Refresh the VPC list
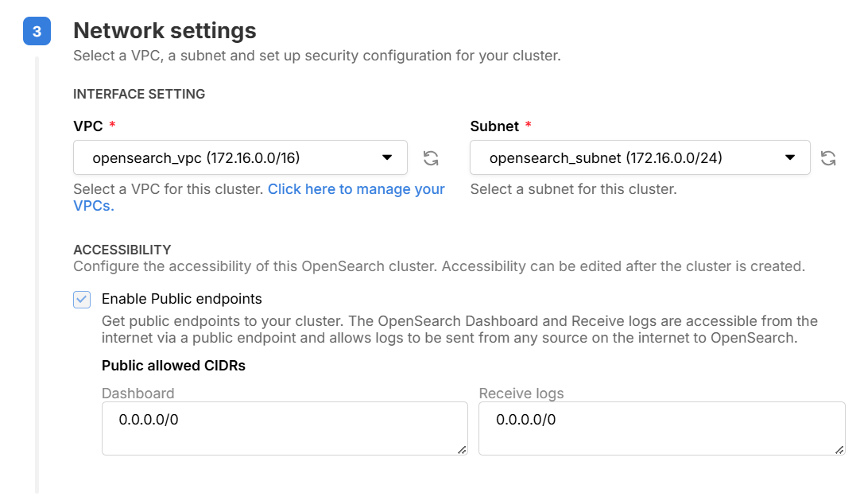Image resolution: width=860 pixels, height=504 pixels. pos(431,157)
